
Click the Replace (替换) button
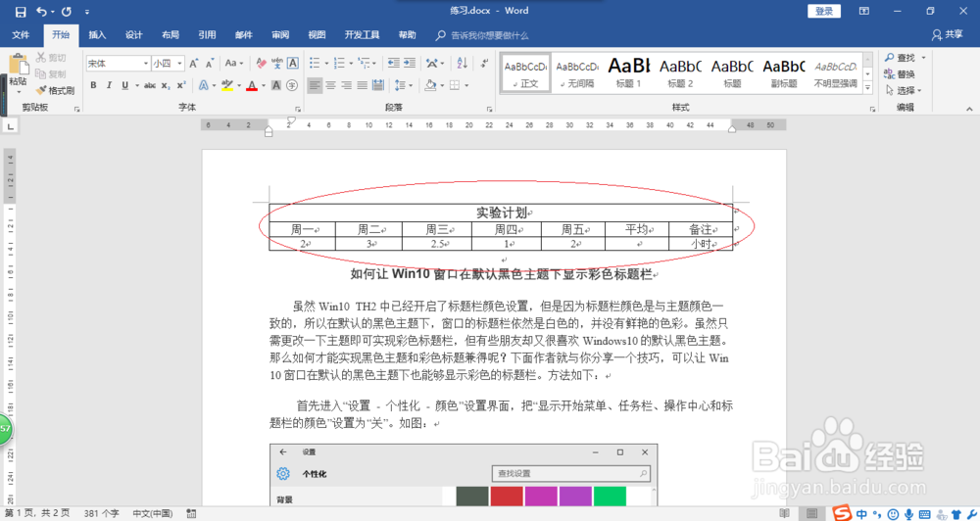(900, 74)
